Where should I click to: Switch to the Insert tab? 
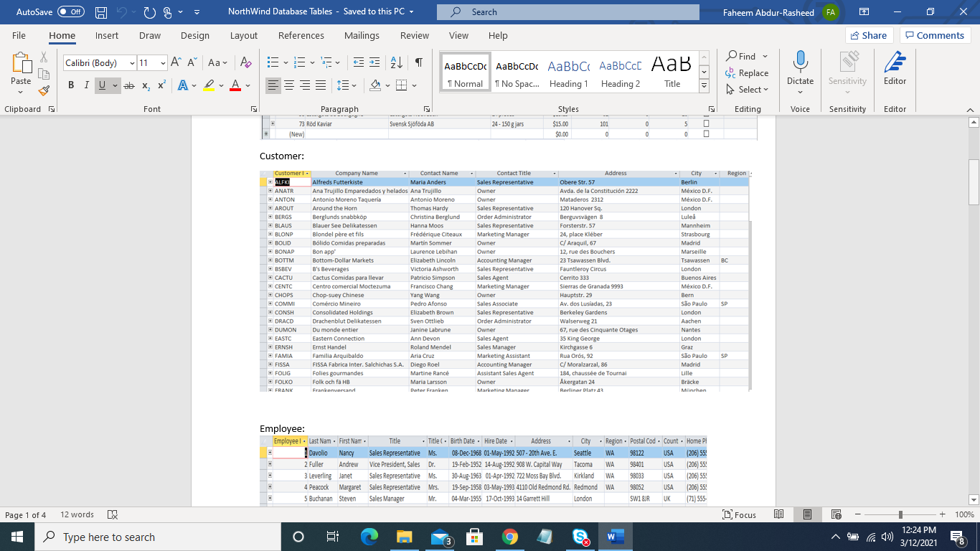click(x=107, y=35)
